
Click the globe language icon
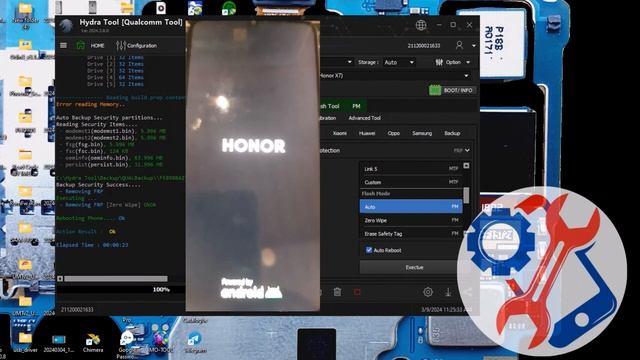coord(421,25)
